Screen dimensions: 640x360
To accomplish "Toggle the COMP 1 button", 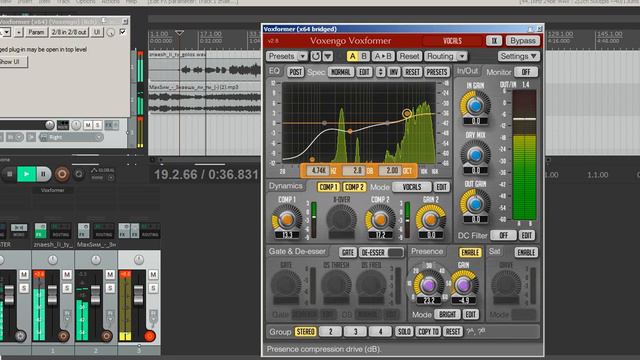I will pos(329,187).
